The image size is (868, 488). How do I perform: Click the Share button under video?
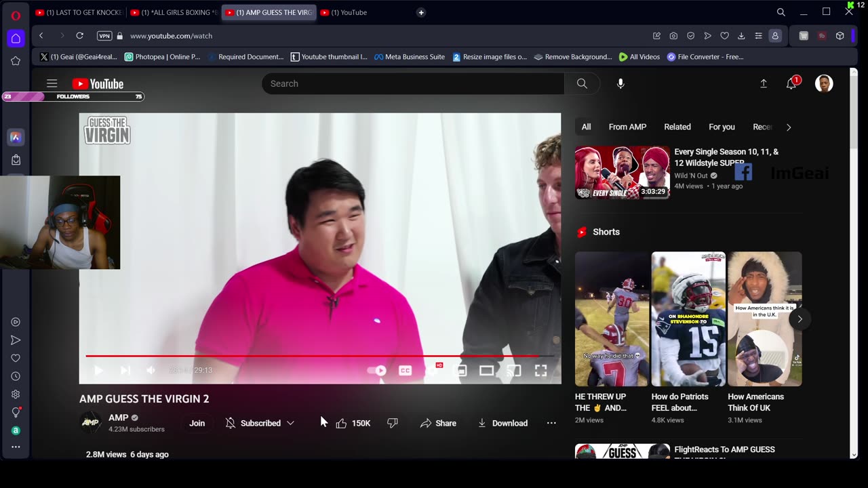tap(438, 423)
